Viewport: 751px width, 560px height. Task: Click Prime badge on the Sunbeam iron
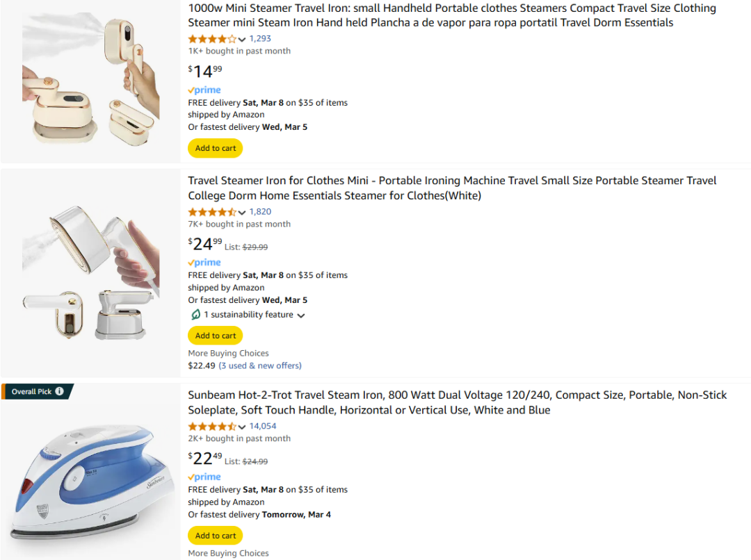204,477
